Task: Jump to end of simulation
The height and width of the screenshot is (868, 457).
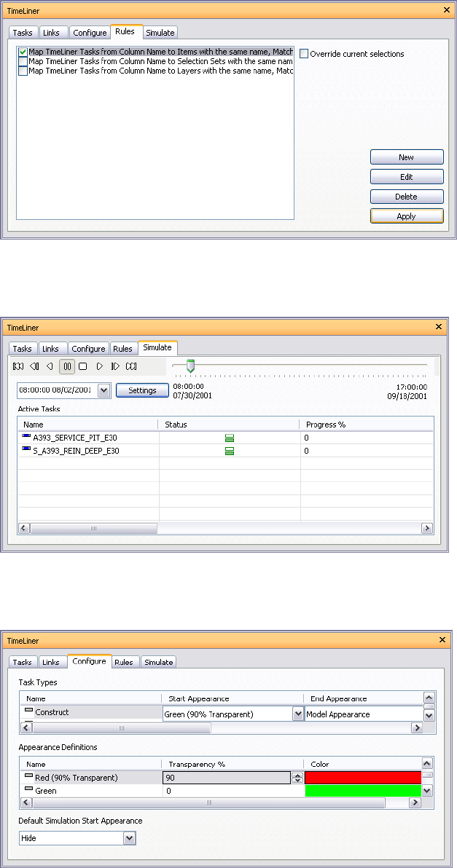Action: point(131,366)
